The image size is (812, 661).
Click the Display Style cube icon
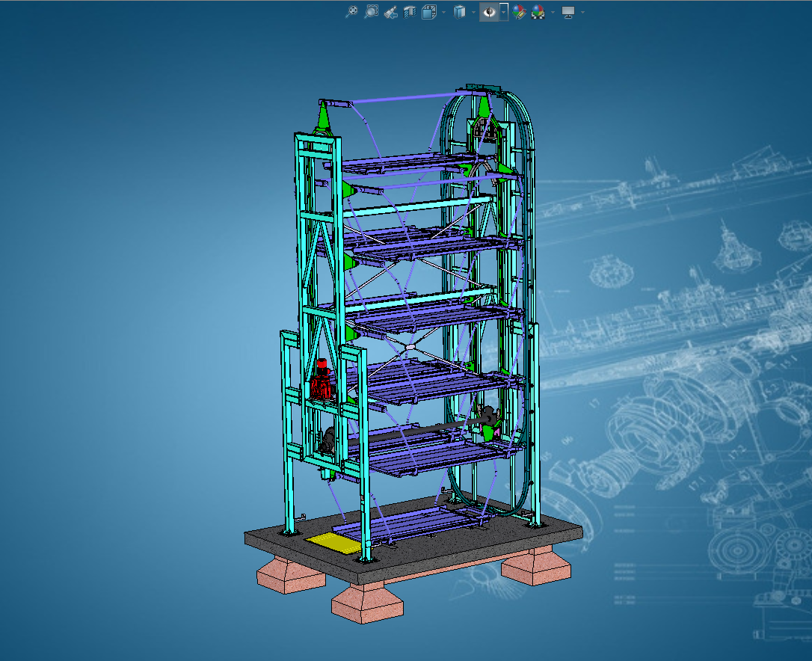(x=459, y=12)
